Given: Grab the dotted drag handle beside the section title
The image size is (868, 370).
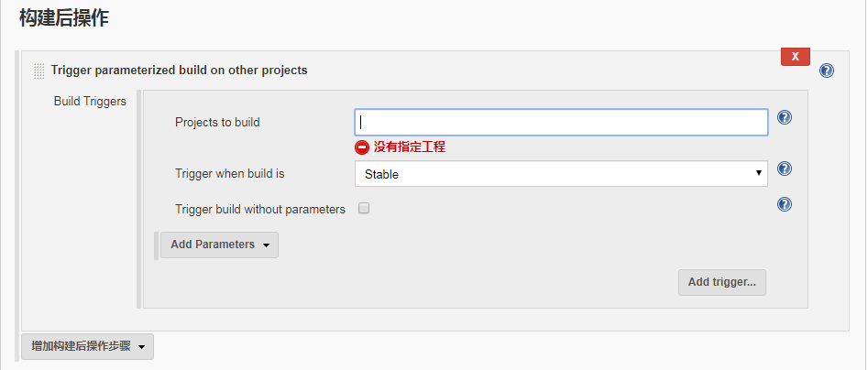Looking at the screenshot, I should (38, 71).
